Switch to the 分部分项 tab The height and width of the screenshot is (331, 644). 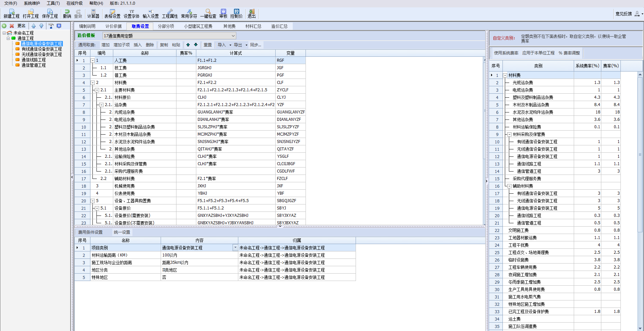(166, 26)
